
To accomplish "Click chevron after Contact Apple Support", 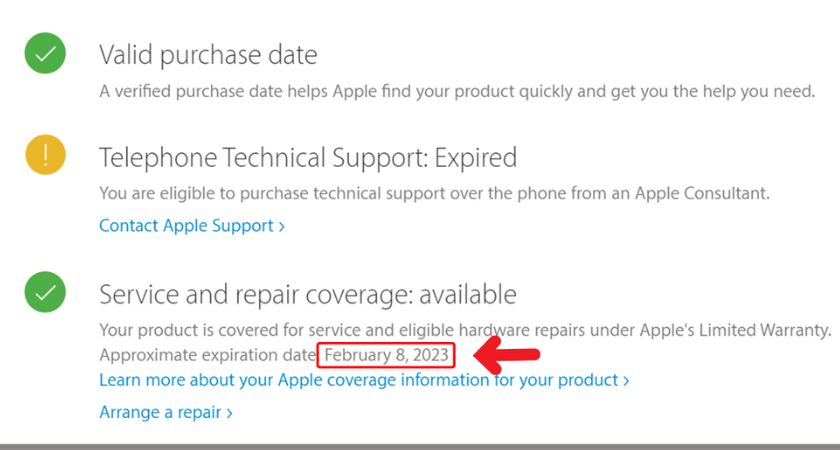I will click(x=282, y=227).
